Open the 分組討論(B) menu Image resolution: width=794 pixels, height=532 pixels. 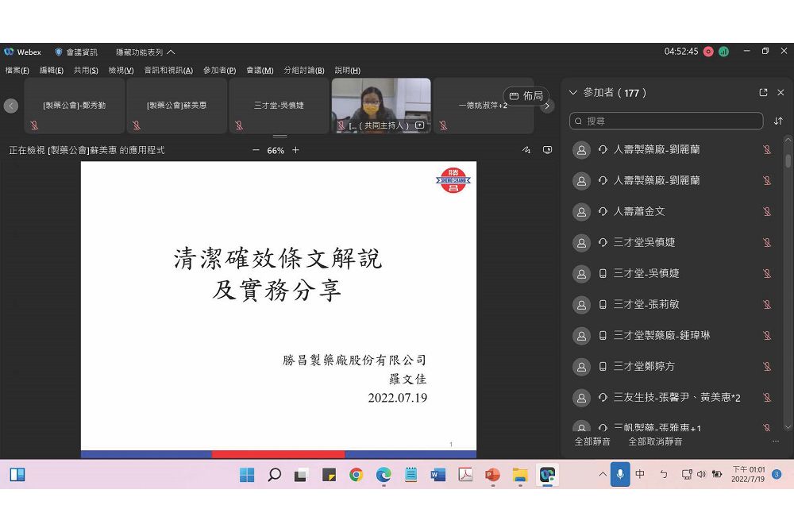point(304,71)
